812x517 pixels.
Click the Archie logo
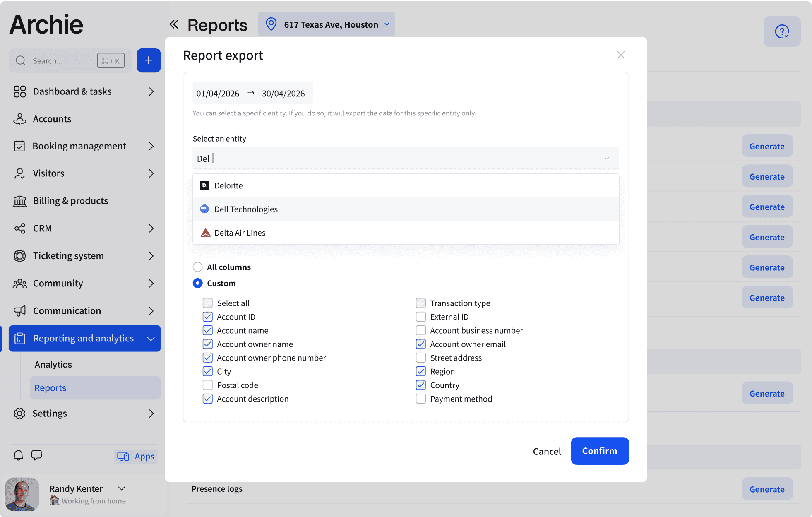[x=46, y=24]
